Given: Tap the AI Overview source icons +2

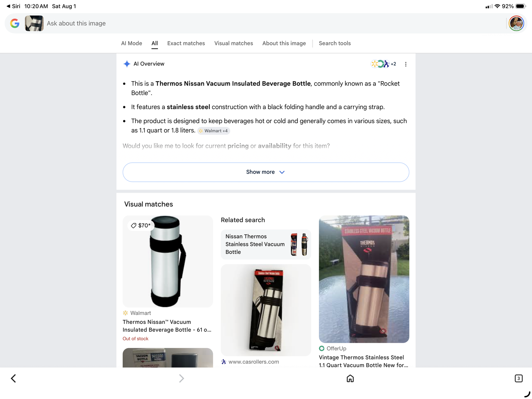Looking at the screenshot, I should coord(383,64).
